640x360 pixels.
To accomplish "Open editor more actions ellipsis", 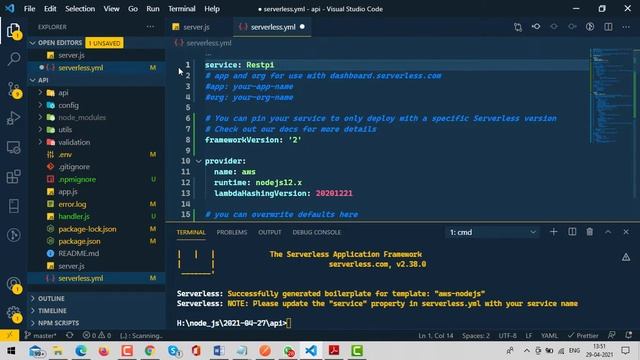I will [626, 27].
